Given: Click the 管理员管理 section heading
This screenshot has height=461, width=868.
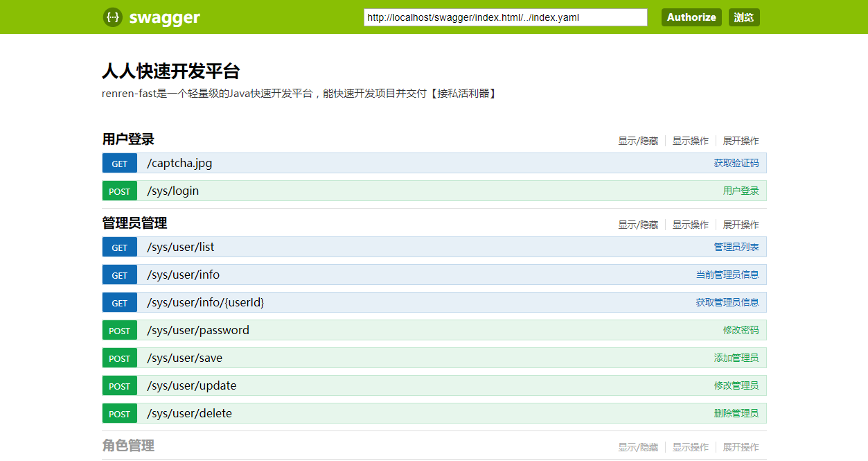Looking at the screenshot, I should tap(134, 223).
